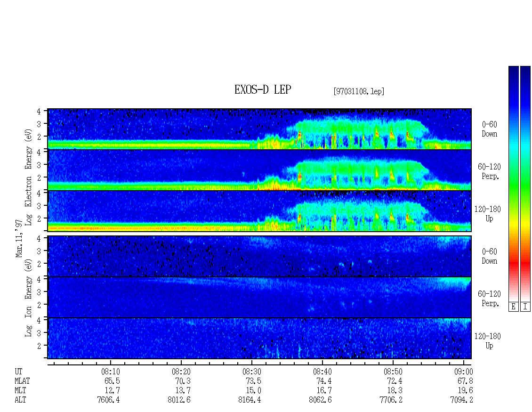Click the ion 120-180 Up pitch-angle label

(488, 341)
